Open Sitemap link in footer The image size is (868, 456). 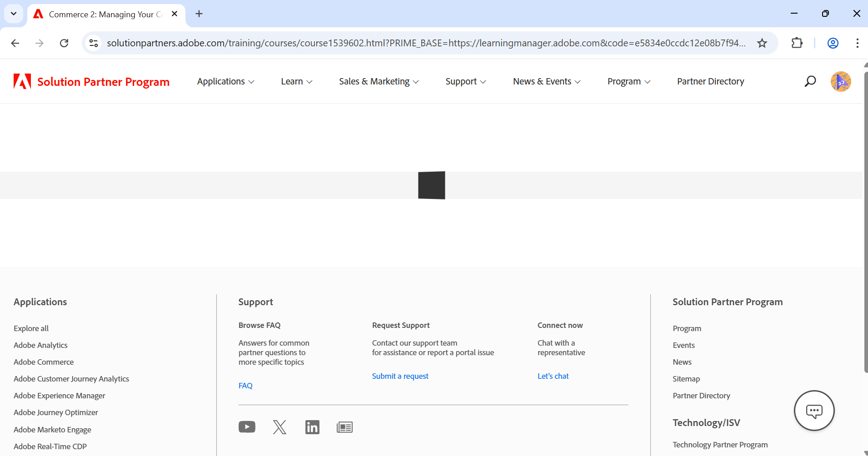click(686, 379)
